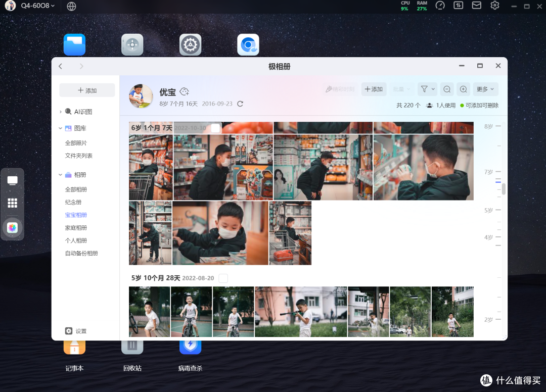Show desktop via dock monitor icon
546x392 pixels.
click(x=13, y=180)
